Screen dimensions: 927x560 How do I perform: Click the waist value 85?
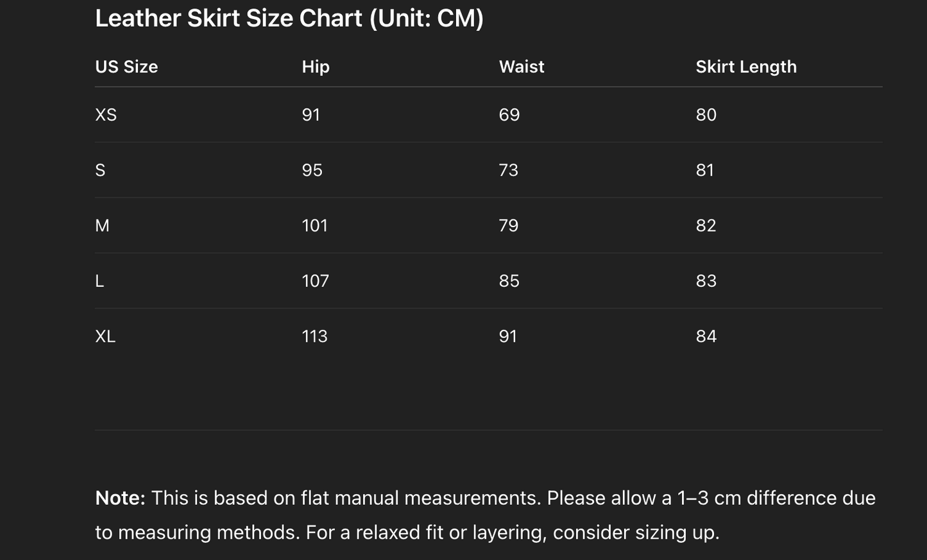click(509, 281)
